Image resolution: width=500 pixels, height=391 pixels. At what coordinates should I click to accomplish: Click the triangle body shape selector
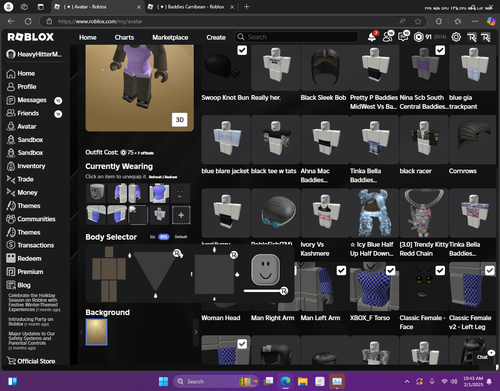coord(155,272)
